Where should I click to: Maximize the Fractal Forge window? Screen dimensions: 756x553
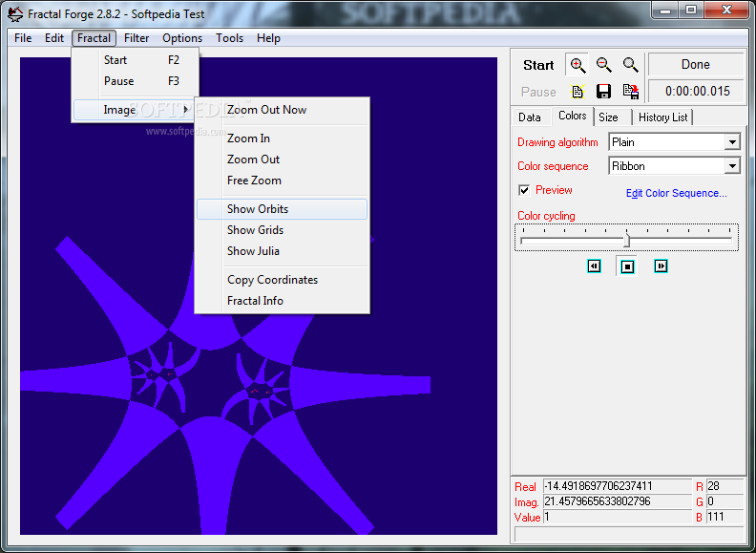pyautogui.click(x=691, y=11)
